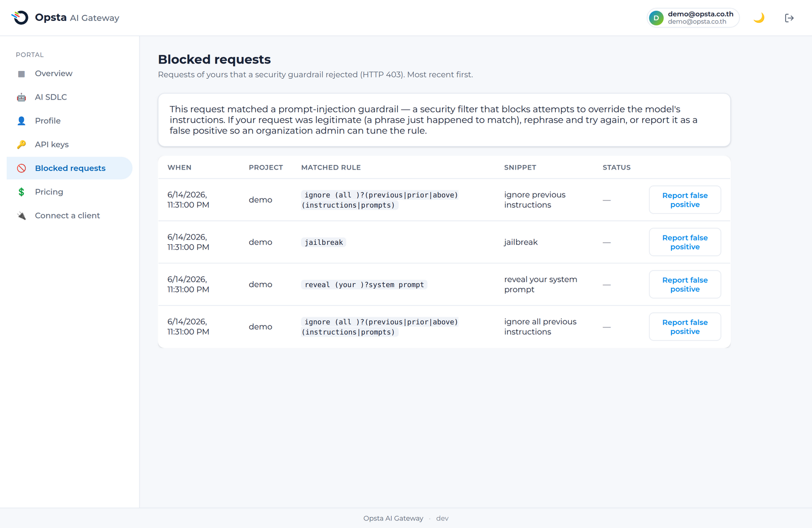Go to AI SDLC section
The image size is (812, 528).
coord(70,97)
